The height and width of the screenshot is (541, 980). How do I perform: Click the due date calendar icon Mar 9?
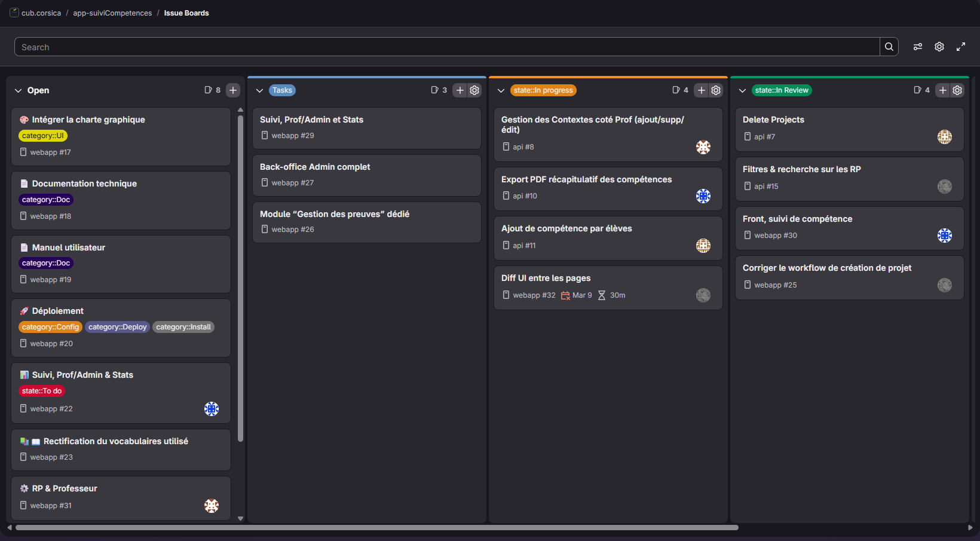tap(565, 295)
